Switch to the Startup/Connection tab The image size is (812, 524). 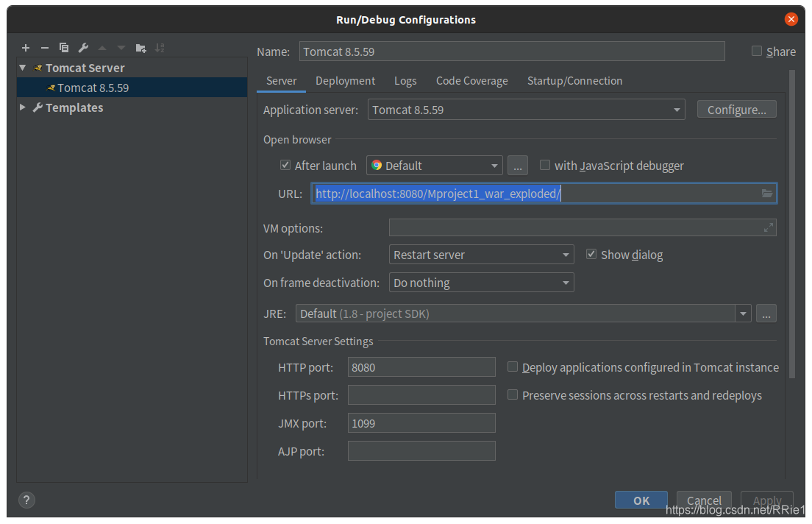click(x=575, y=81)
